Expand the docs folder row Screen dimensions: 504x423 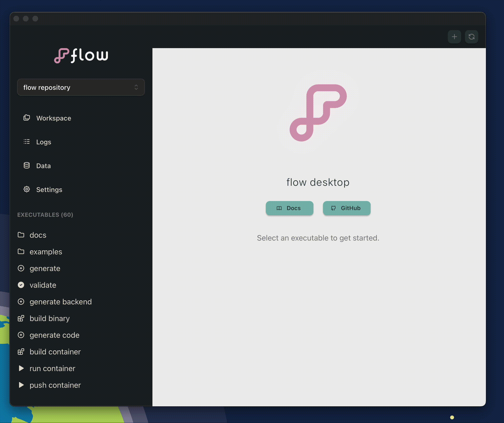81,235
